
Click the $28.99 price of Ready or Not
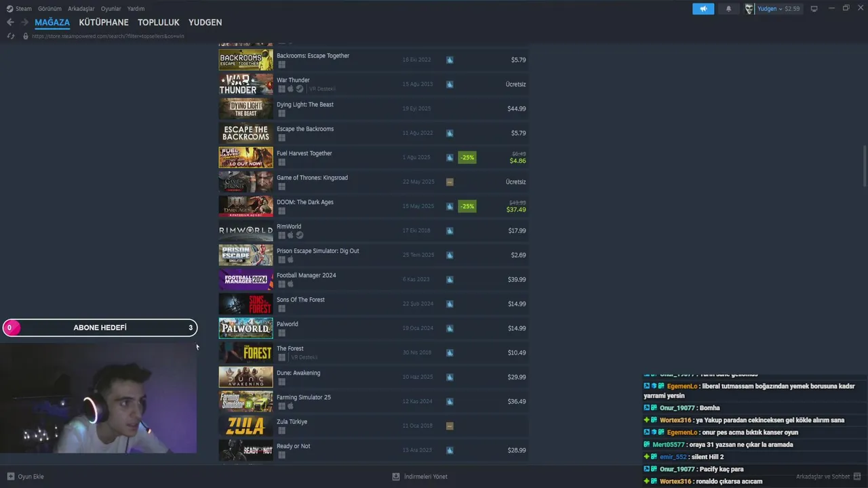pyautogui.click(x=517, y=450)
